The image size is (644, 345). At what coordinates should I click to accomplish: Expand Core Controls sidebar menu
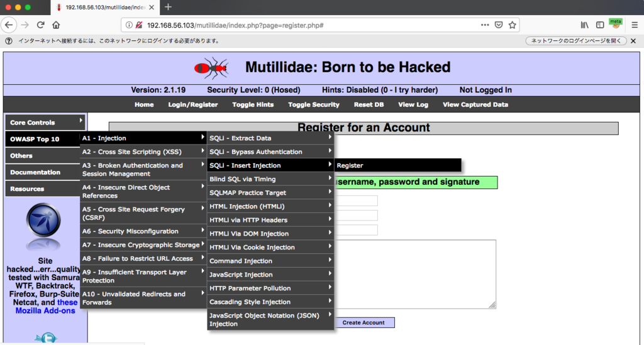(x=45, y=123)
